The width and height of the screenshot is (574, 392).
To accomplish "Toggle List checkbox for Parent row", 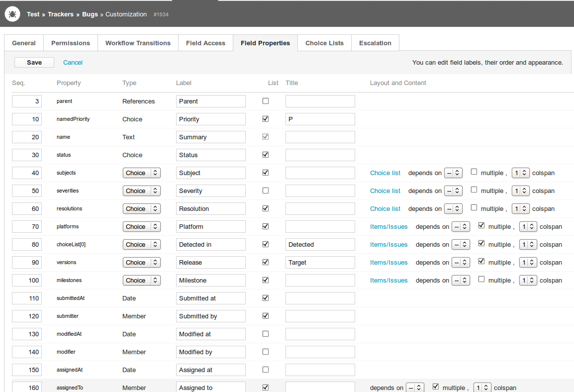I will (266, 101).
